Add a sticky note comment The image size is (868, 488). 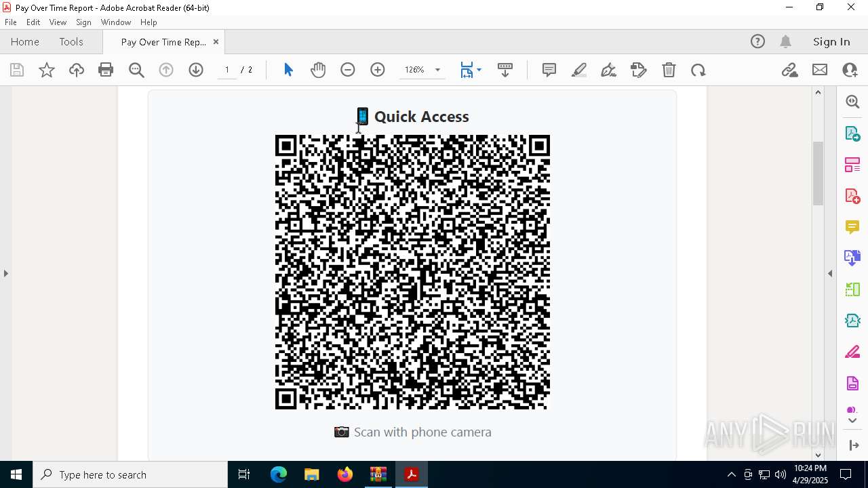pyautogui.click(x=549, y=70)
